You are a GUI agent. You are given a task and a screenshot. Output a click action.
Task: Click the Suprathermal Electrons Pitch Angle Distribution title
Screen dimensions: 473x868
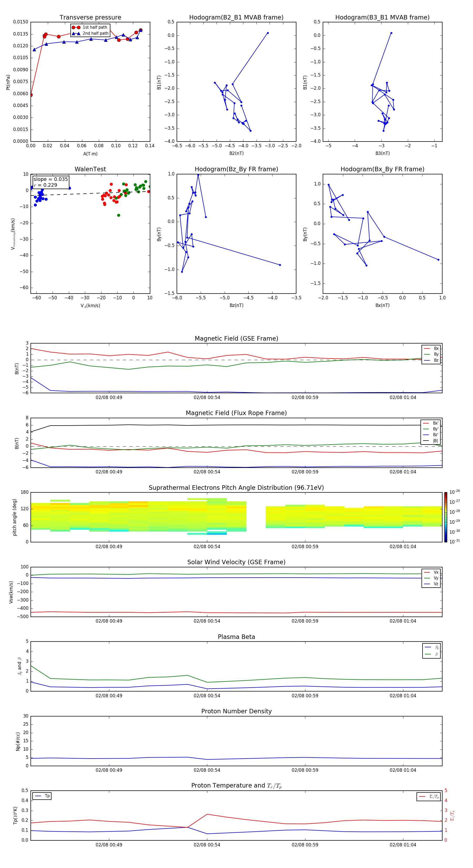(x=236, y=488)
